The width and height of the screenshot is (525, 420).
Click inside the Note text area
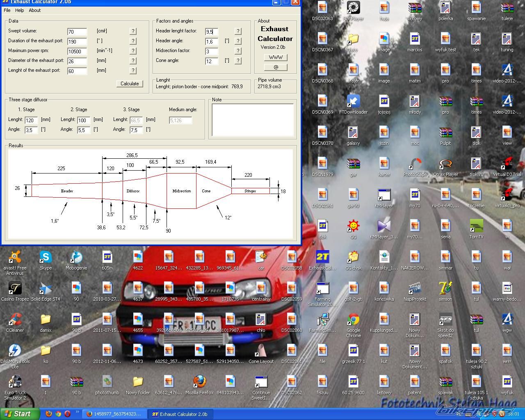point(253,120)
